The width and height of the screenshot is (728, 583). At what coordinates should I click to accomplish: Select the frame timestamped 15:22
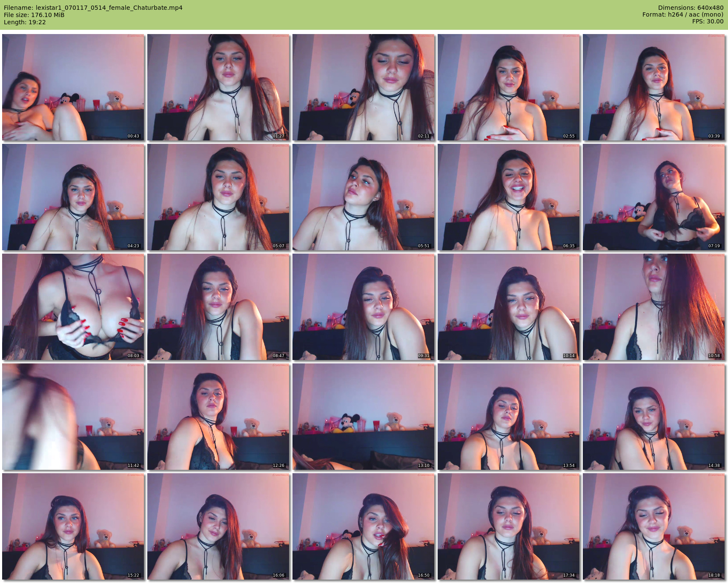[73, 526]
